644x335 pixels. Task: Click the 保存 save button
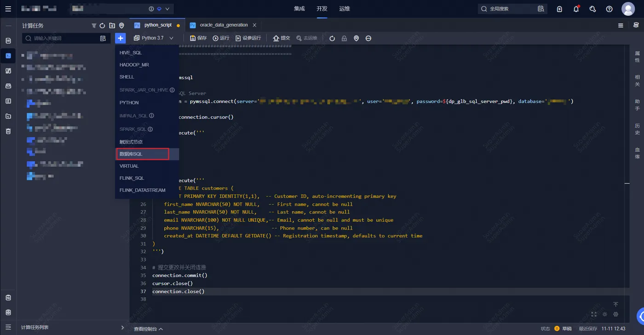click(198, 38)
